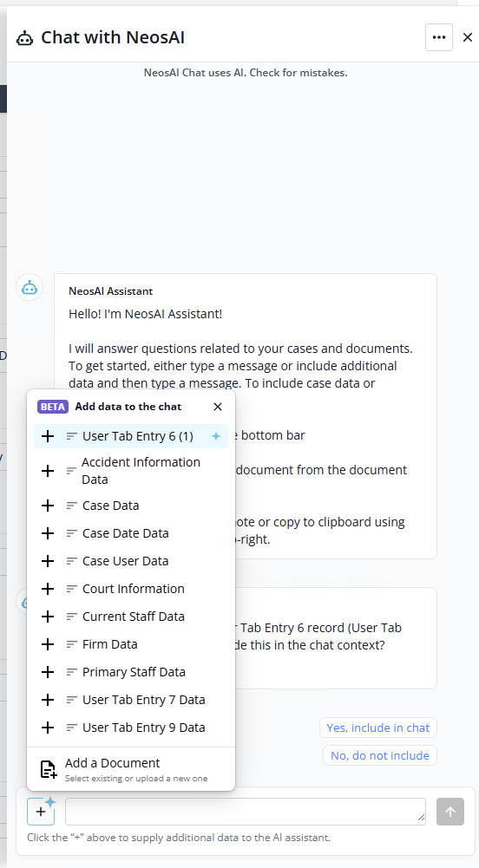The image size is (479, 868).
Task: Toggle the plus add-data button in input bar
Action: (41, 812)
